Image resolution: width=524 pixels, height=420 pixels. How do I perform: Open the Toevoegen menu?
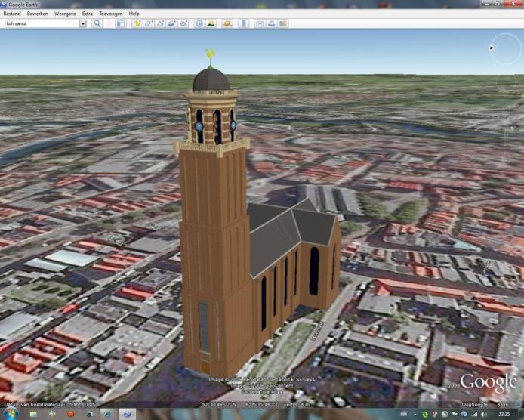111,14
